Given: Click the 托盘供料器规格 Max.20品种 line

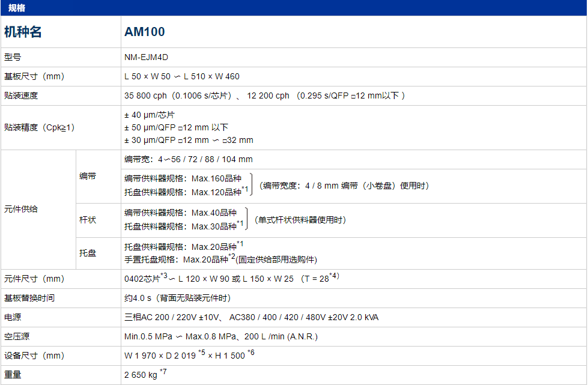Looking at the screenshot, I should pos(184,246).
